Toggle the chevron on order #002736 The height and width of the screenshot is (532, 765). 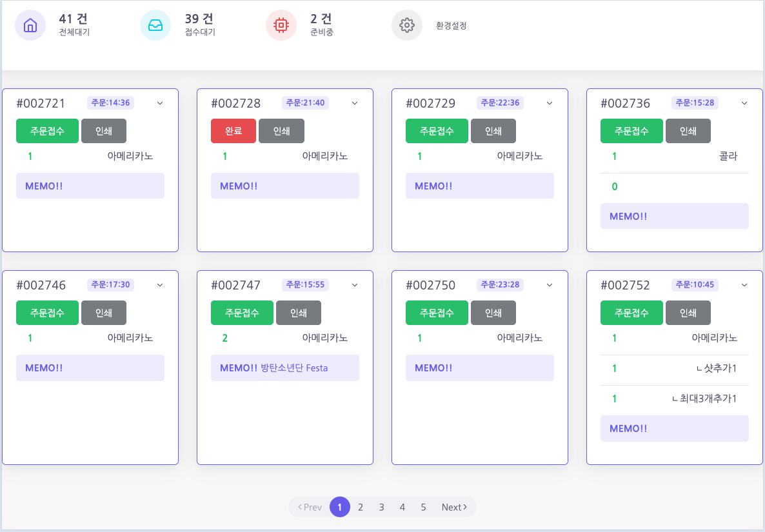(x=744, y=103)
